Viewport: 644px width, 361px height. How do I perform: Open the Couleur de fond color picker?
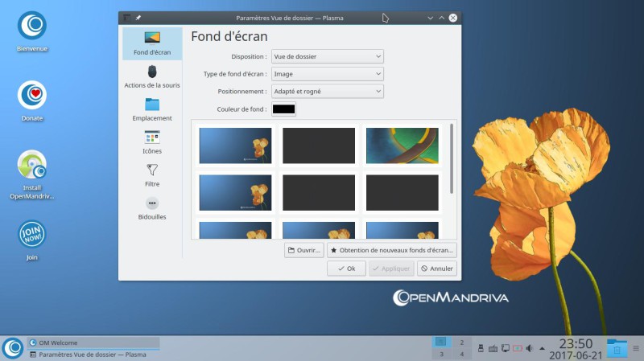pyautogui.click(x=283, y=109)
